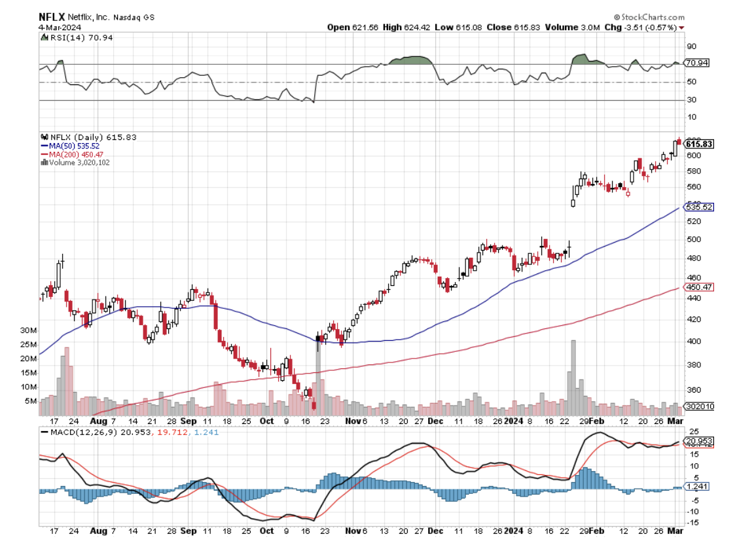Image resolution: width=737 pixels, height=560 pixels.
Task: Click the Nov label on the MACD date axis
Action: coord(353,533)
